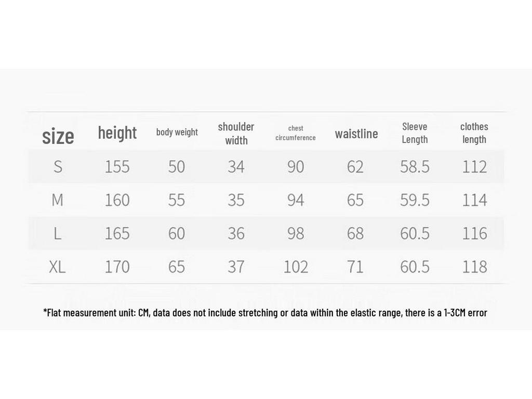
Task: Select the size XL row label
Action: click(57, 267)
